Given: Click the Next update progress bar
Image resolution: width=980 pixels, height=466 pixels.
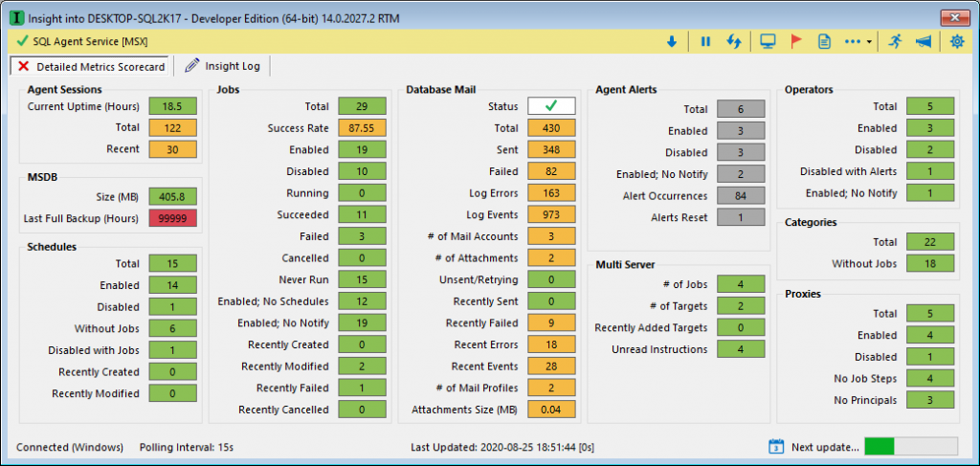Looking at the screenshot, I should click(911, 446).
